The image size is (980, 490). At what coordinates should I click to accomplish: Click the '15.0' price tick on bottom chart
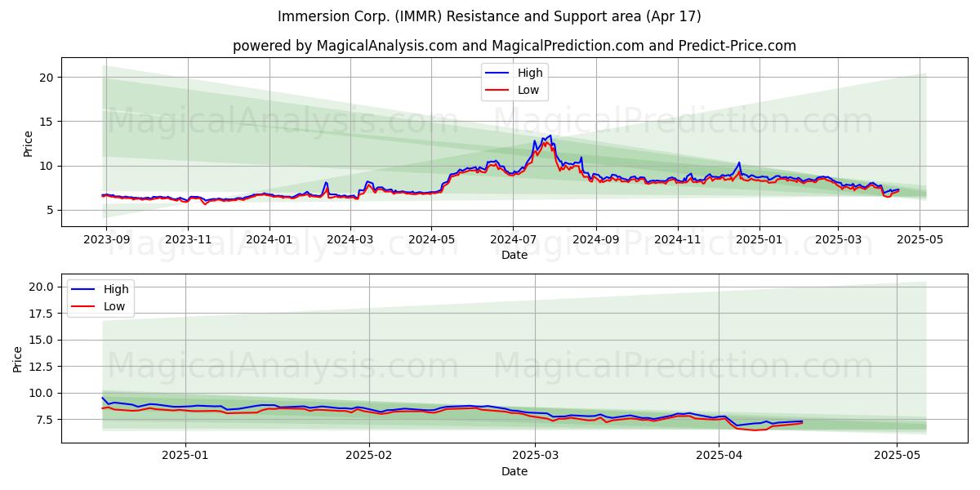tap(42, 340)
